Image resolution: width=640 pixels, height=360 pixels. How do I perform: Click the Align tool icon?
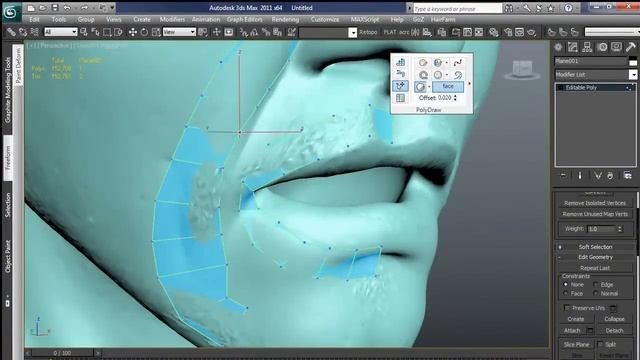(x=427, y=32)
